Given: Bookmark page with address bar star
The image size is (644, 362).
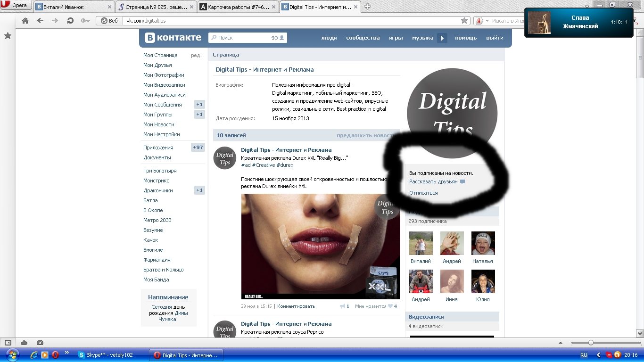Looking at the screenshot, I should [464, 21].
